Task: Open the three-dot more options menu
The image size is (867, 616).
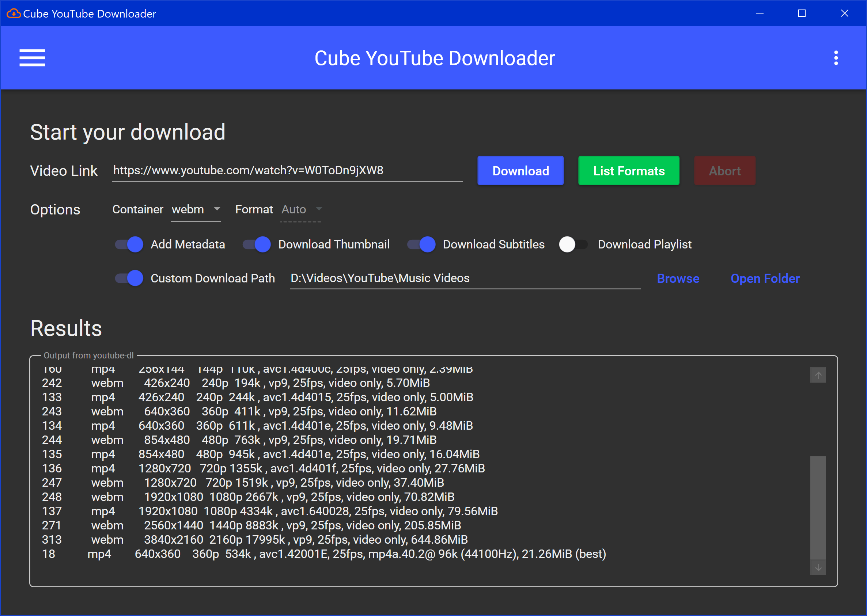Action: tap(836, 58)
